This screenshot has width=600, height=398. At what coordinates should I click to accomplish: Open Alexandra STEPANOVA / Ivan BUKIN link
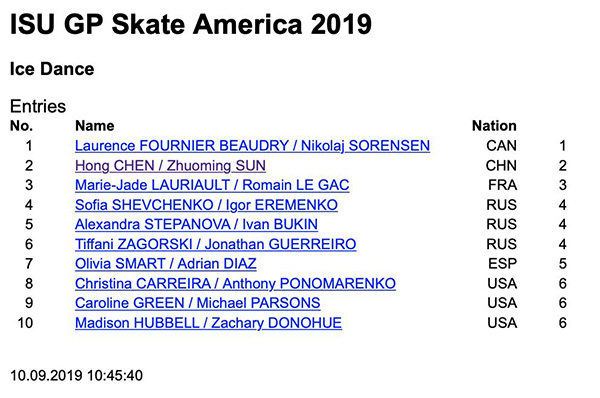(x=196, y=224)
